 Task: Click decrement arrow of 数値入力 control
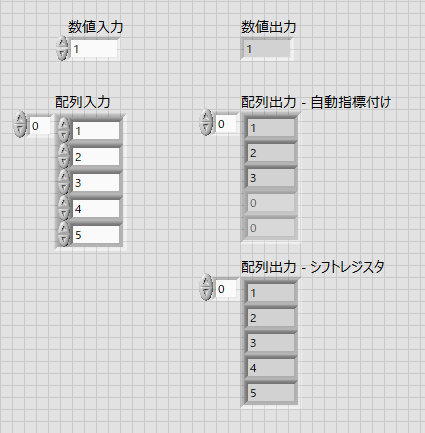point(62,54)
